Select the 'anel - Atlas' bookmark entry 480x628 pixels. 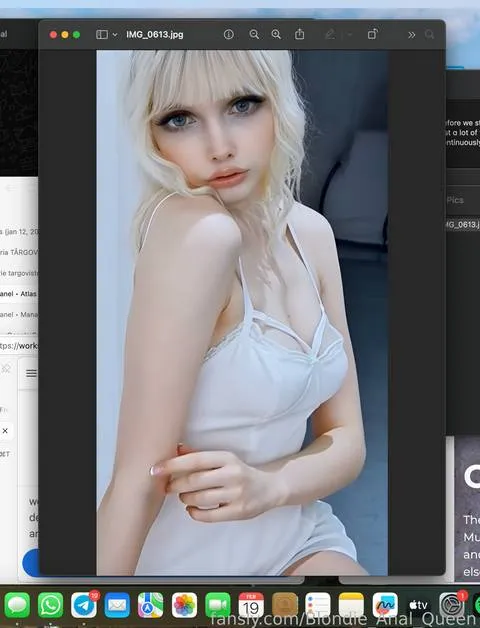click(18, 294)
